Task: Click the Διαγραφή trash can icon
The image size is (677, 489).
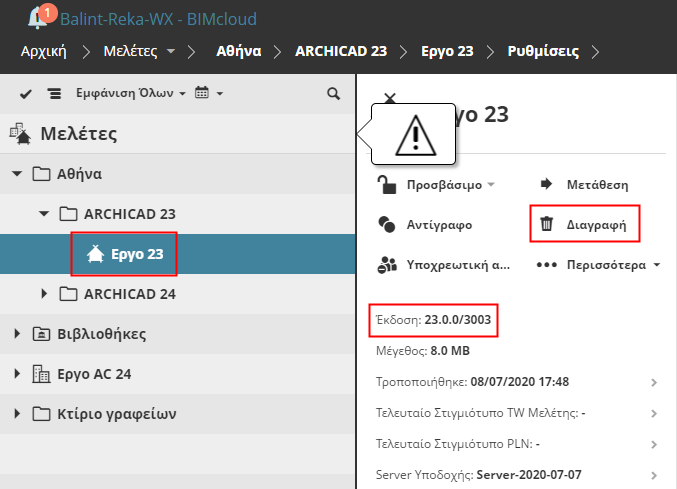Action: pos(546,224)
